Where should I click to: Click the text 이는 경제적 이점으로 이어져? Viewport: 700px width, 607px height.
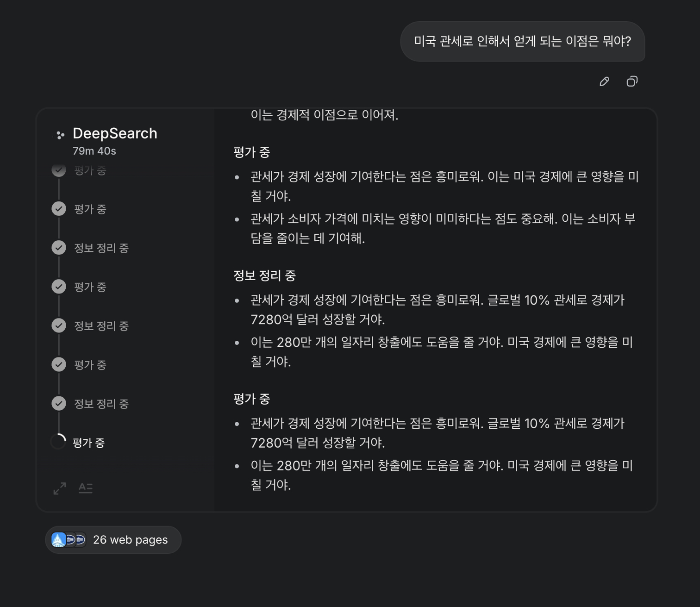click(x=325, y=114)
